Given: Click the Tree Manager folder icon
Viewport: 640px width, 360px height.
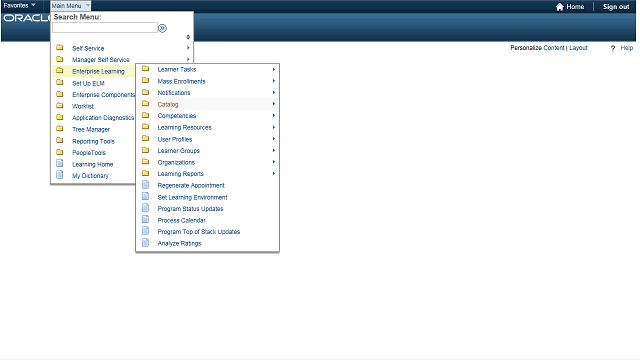Looking at the screenshot, I should click(x=60, y=129).
